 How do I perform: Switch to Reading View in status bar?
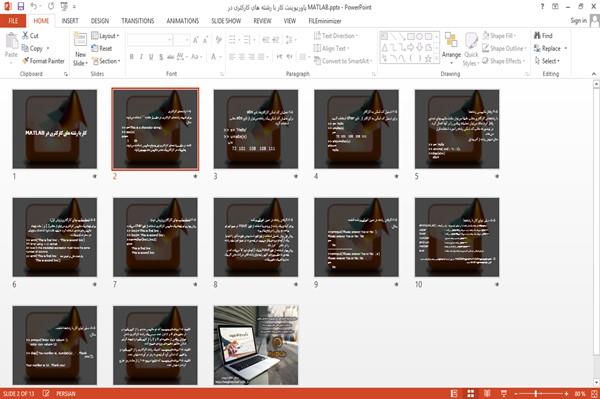click(487, 393)
